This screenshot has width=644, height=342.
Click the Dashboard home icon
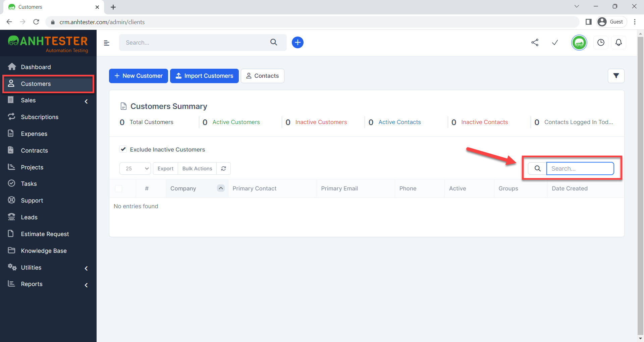[12, 67]
